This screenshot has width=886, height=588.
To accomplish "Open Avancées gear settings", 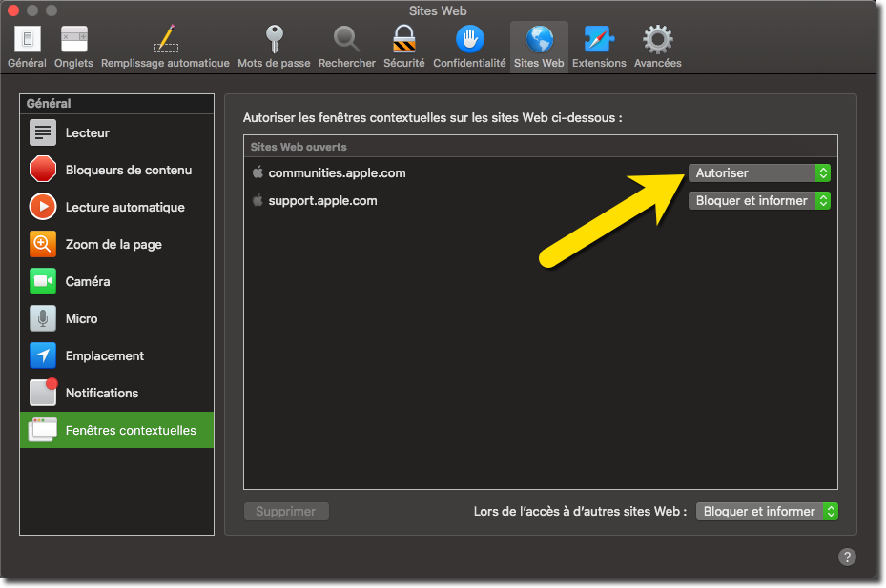I will 657,46.
